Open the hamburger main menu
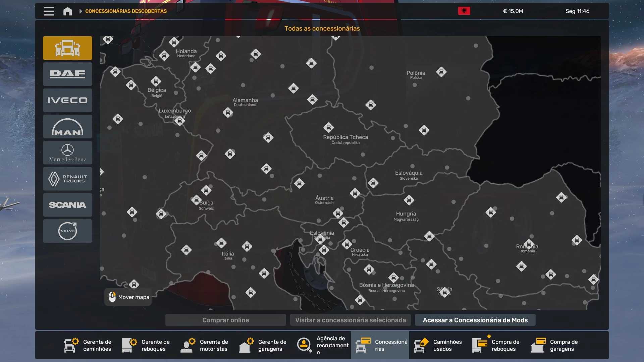The width and height of the screenshot is (644, 362). [x=49, y=11]
